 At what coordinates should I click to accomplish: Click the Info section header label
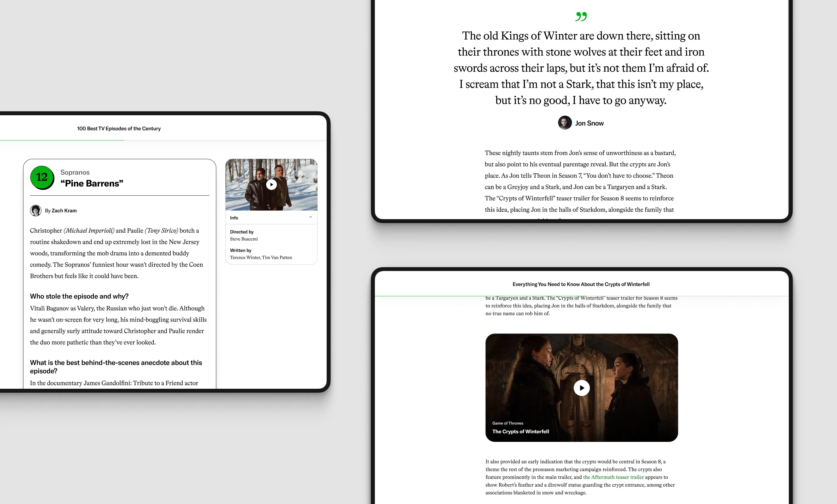(234, 218)
